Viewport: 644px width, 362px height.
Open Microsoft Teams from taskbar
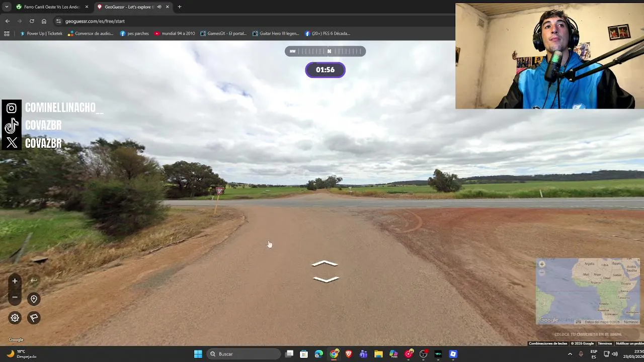click(x=364, y=354)
